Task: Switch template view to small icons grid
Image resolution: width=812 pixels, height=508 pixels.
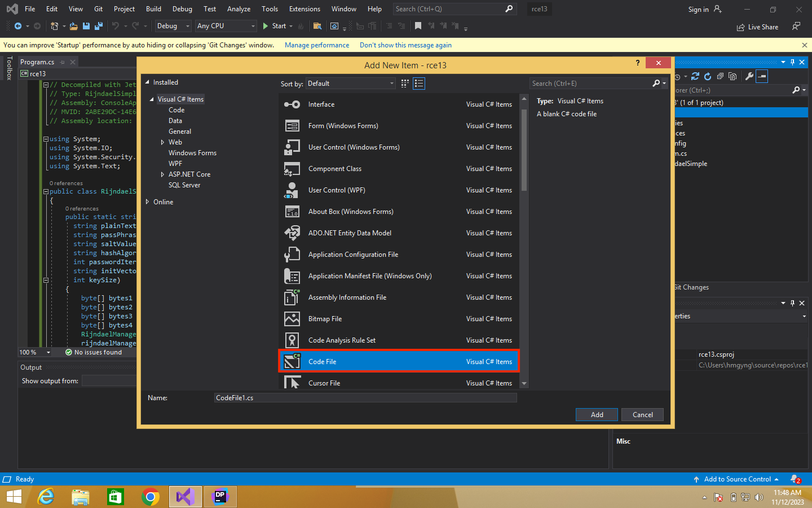Action: [405, 84]
